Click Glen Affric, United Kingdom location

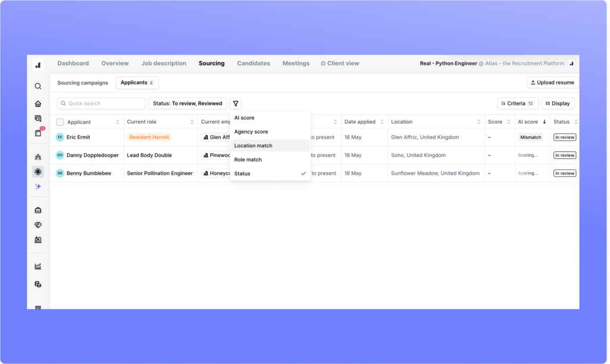coord(425,137)
